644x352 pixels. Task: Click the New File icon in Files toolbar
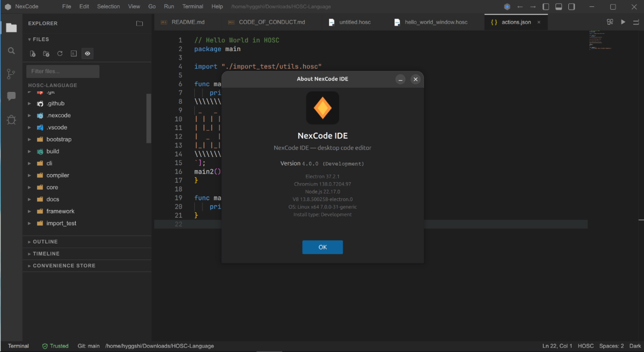pyautogui.click(x=33, y=54)
